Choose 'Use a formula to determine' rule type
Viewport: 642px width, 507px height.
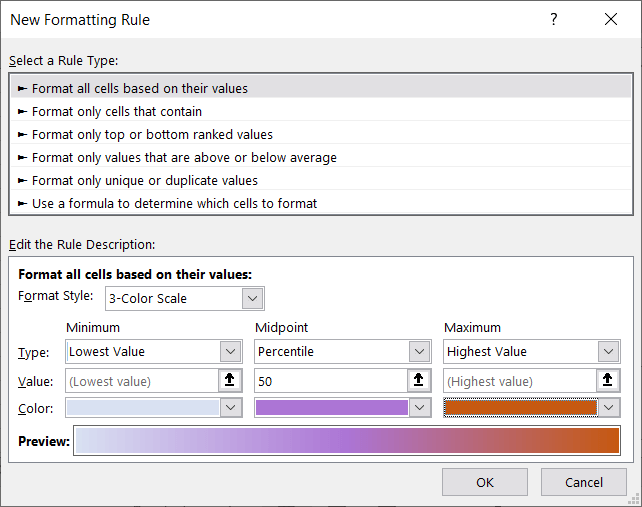pyautogui.click(x=174, y=203)
